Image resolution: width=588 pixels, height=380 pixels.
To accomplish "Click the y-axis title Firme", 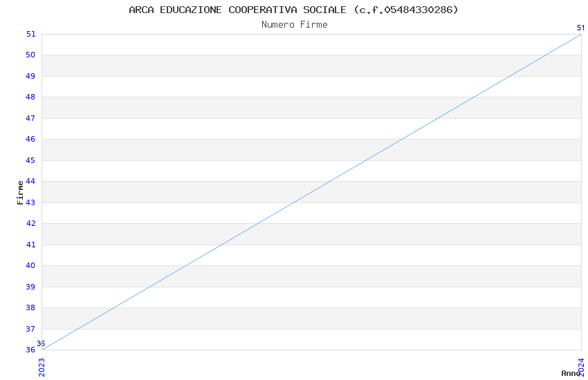I will [20, 193].
